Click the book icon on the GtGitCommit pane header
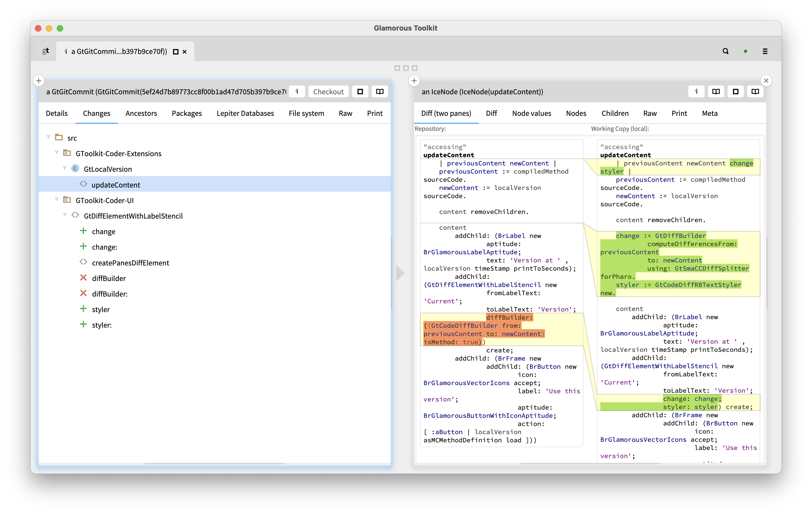This screenshot has width=812, height=514. (379, 91)
